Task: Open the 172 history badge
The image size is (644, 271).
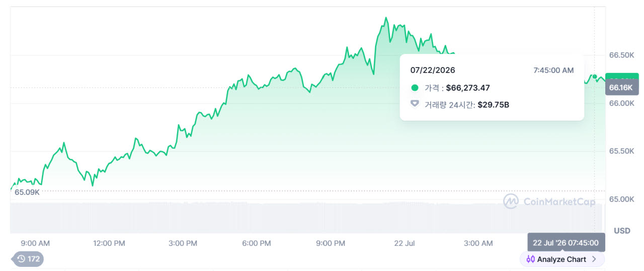Action: (28, 259)
